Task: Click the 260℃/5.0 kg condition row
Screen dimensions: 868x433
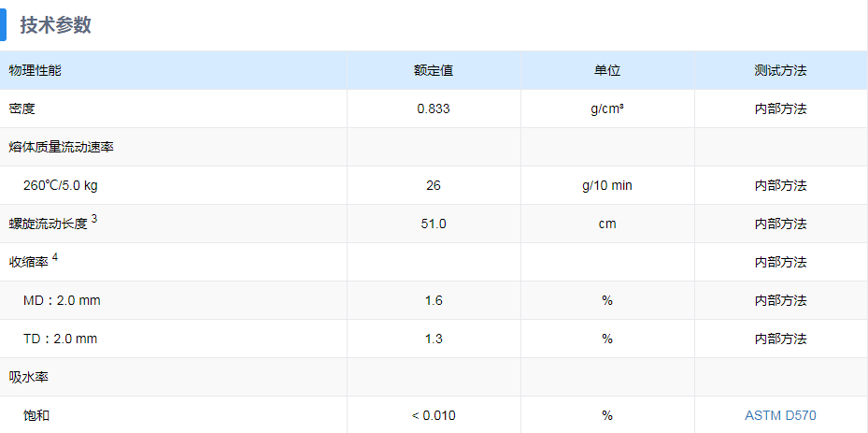Action: [x=434, y=185]
